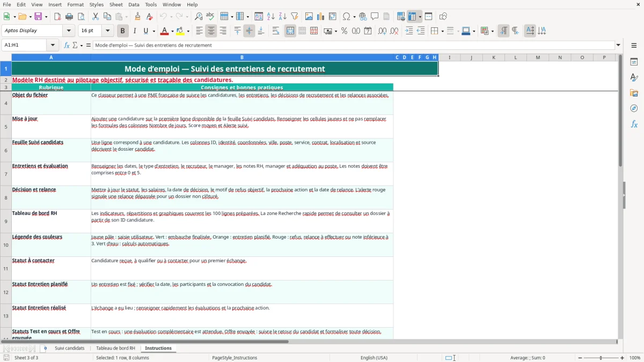Screen dimensions: 644x362
Task: Click the Background Color yellow highlight button
Action: click(x=180, y=31)
